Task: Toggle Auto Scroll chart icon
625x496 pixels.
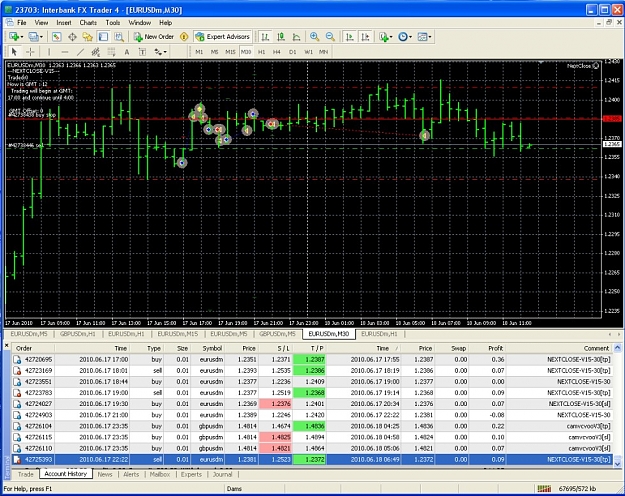Action: click(x=350, y=37)
